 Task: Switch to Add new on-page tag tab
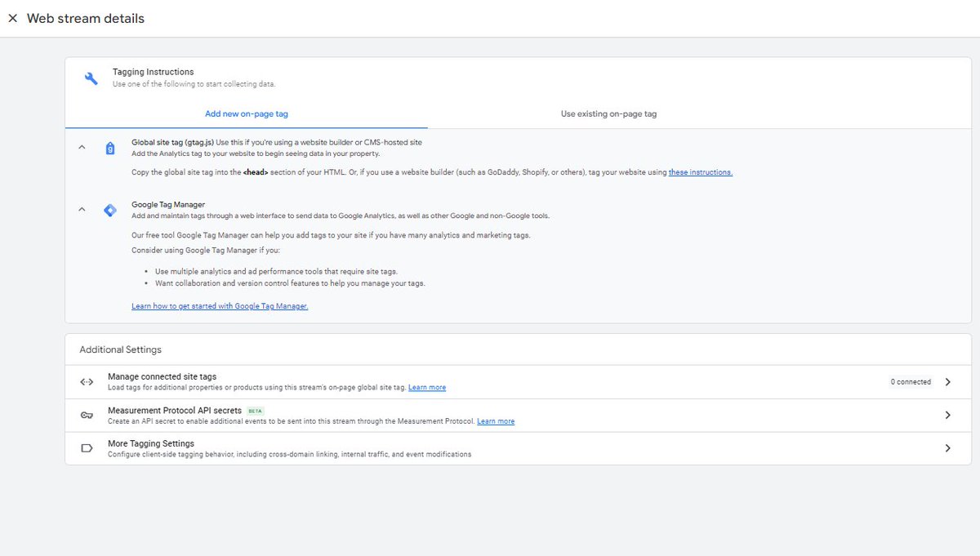(x=247, y=114)
